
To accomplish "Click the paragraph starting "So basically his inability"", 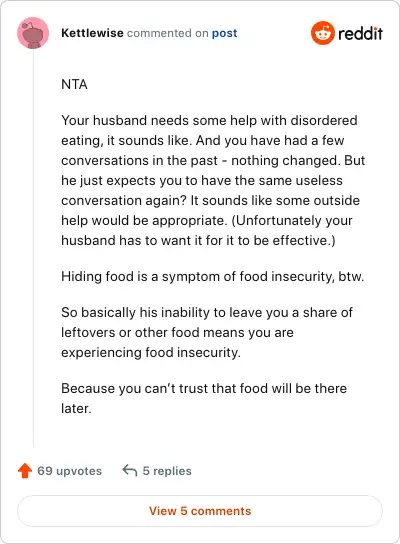I will (207, 332).
